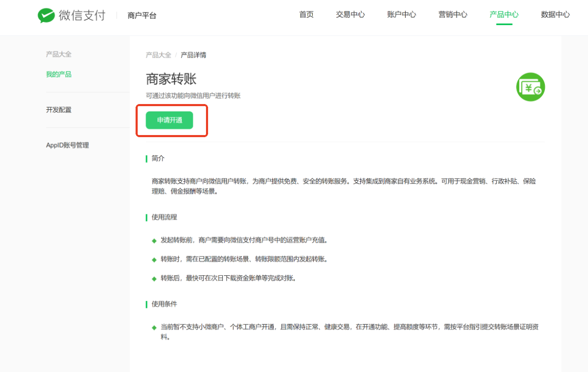Click the 申请开通 button
Viewport: 588px width, 372px height.
(x=170, y=120)
